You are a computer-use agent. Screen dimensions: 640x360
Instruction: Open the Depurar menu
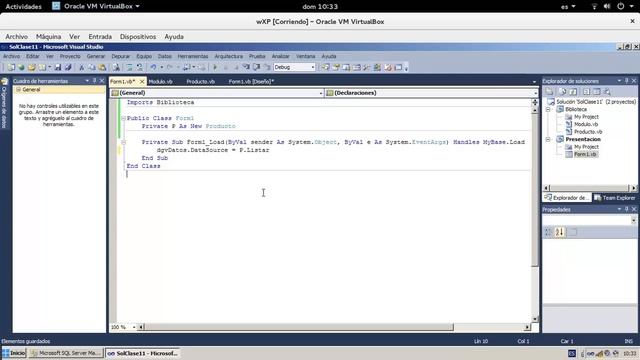tap(120, 56)
